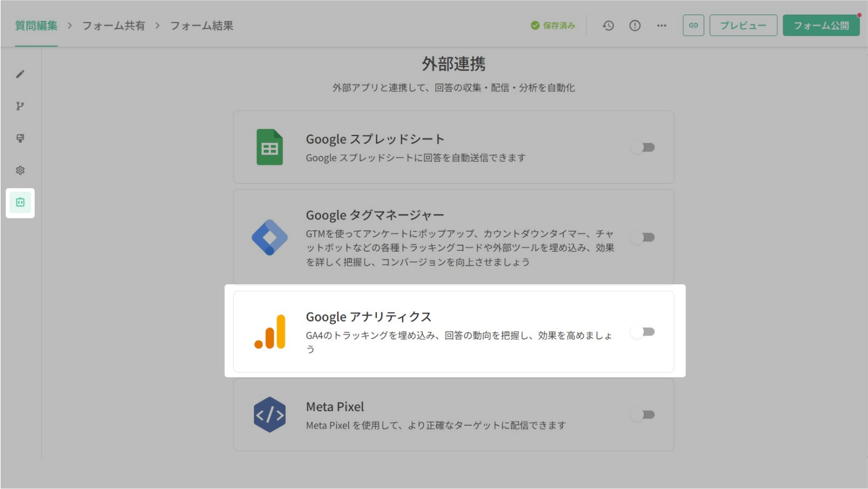The height and width of the screenshot is (489, 868).
Task: Open the three-dot more options menu
Action: click(x=662, y=26)
